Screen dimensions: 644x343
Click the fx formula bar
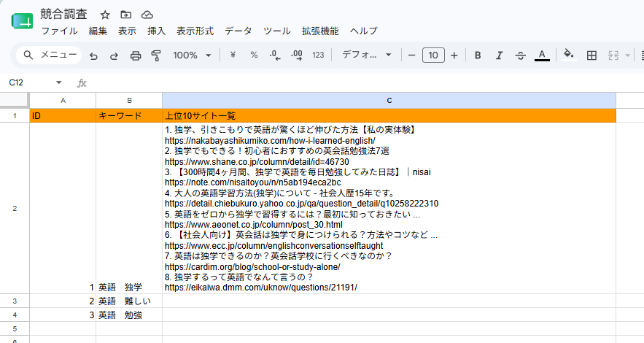[x=365, y=82]
